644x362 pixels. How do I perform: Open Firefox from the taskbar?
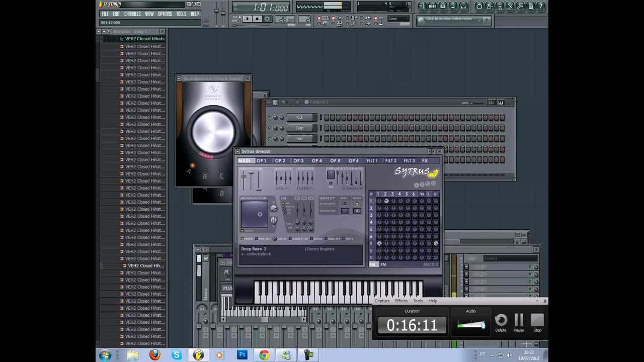(154, 355)
